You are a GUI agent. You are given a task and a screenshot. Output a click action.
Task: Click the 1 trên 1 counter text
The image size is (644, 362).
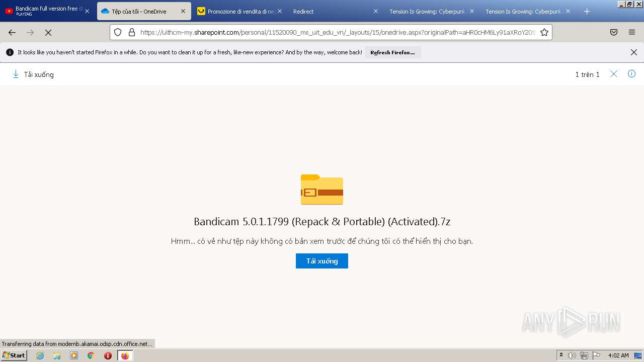click(x=587, y=74)
